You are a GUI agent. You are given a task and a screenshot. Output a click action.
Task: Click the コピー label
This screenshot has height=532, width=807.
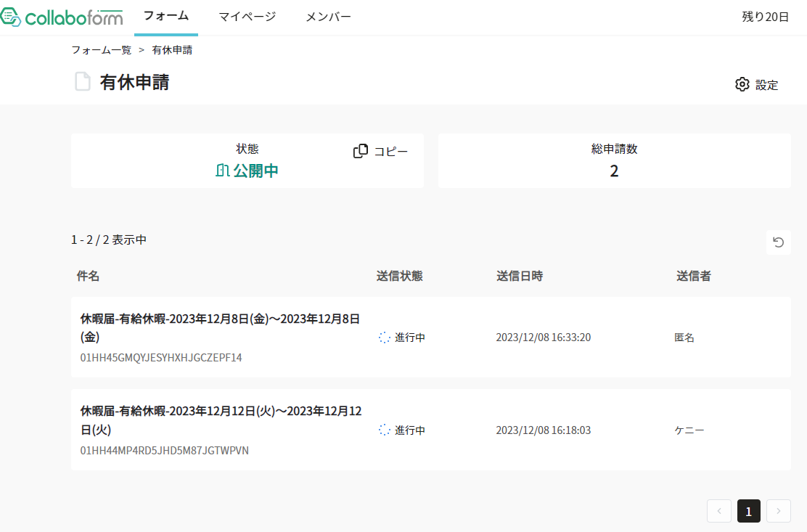[390, 151]
